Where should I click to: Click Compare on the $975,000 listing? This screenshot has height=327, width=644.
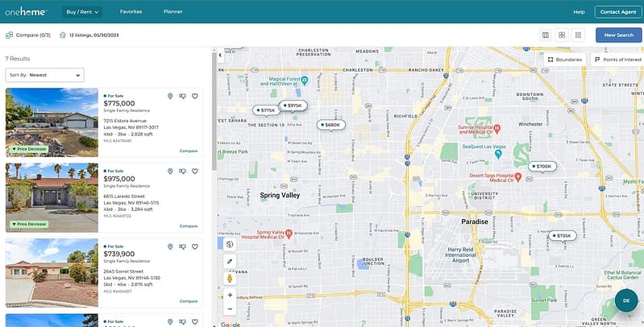coord(189,226)
